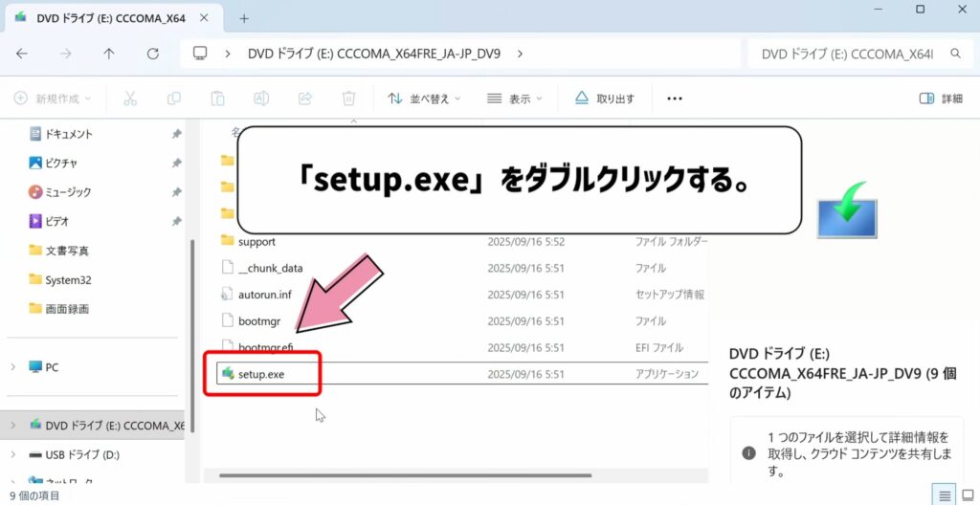Expand the USB ドライブ (D:) tree node
The height and width of the screenshot is (505, 980).
pyautogui.click(x=13, y=454)
